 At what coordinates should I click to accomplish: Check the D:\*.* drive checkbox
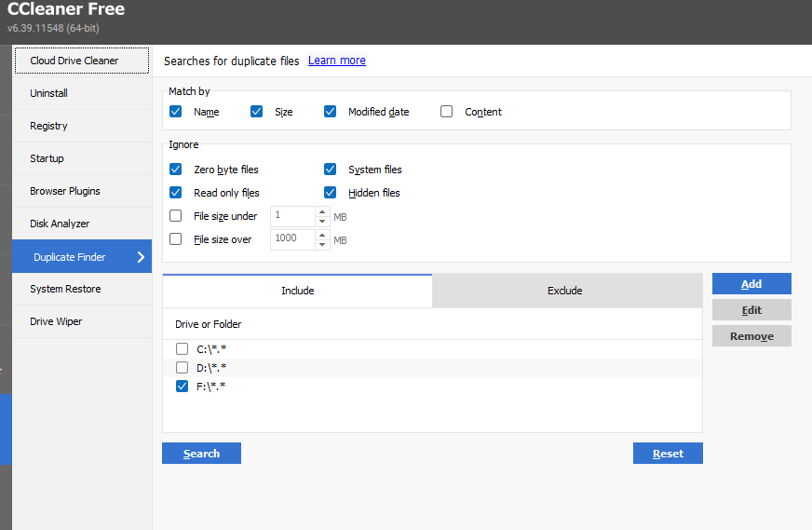coord(182,367)
